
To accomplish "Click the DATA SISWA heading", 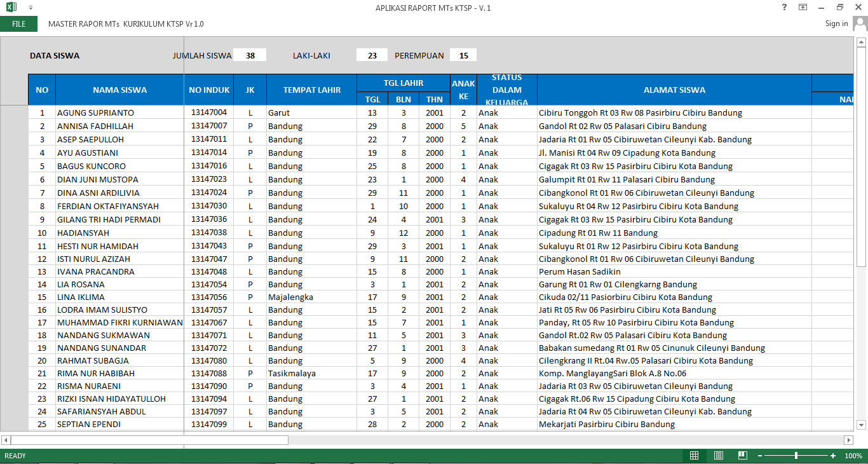I will [55, 55].
